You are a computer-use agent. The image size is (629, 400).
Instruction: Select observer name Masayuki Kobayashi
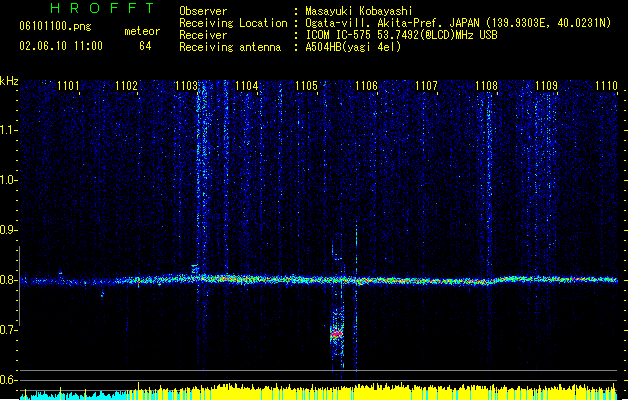click(359, 11)
